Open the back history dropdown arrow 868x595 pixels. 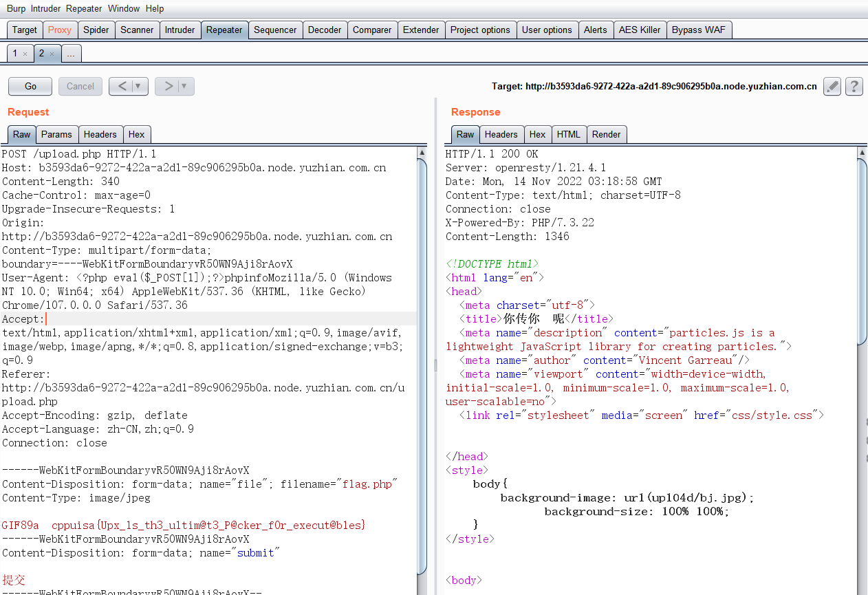tap(139, 86)
